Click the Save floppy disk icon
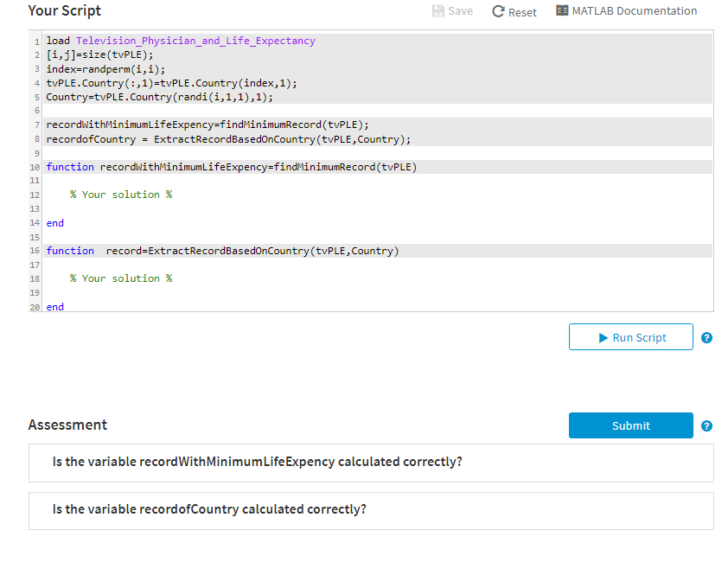This screenshot has width=728, height=575. click(x=437, y=11)
